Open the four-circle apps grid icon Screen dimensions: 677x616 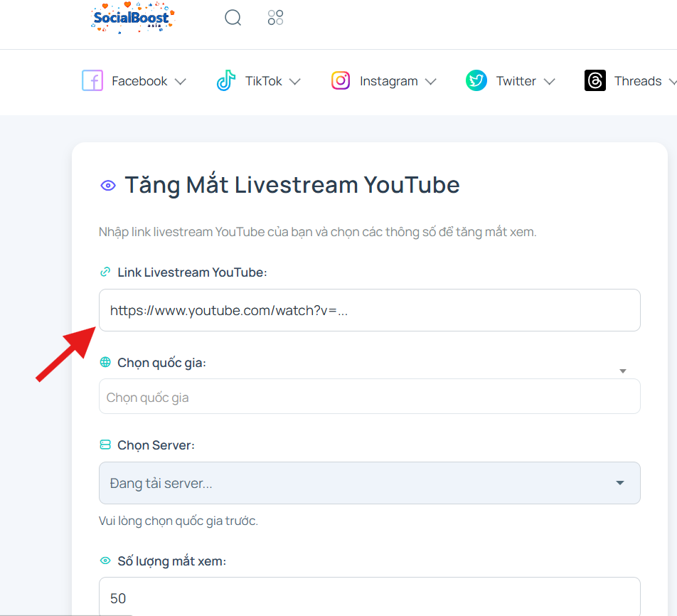[x=275, y=18]
